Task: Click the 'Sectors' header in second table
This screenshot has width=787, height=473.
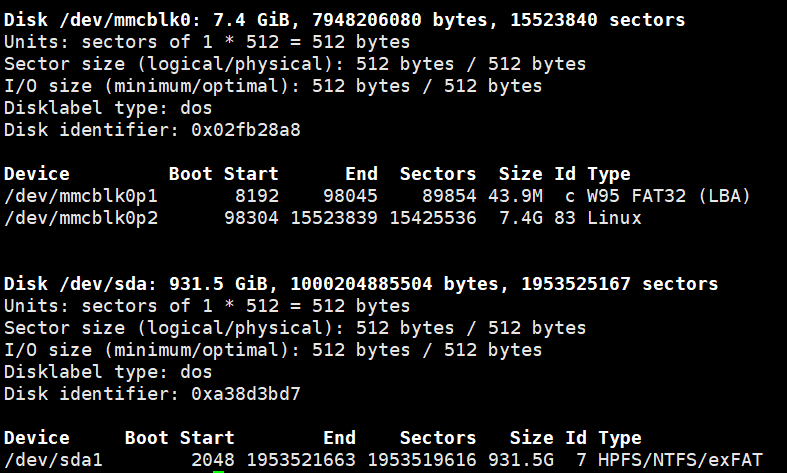Action: point(438,438)
